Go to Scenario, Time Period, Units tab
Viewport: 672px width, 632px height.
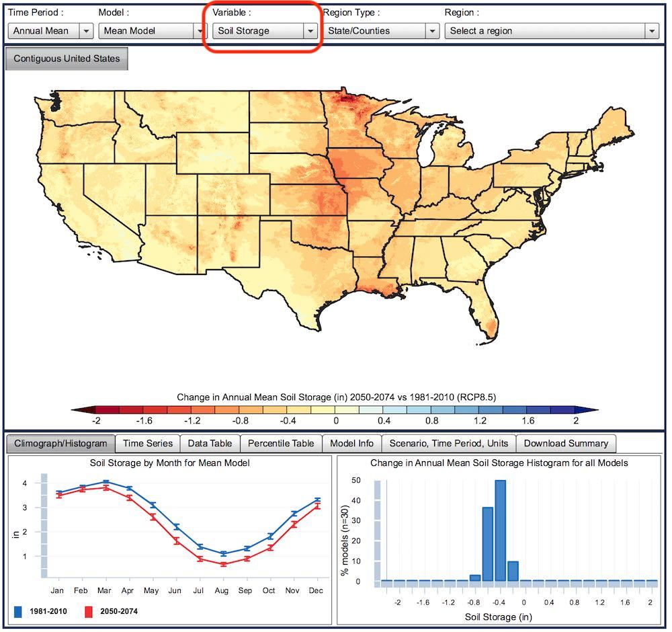[x=448, y=443]
